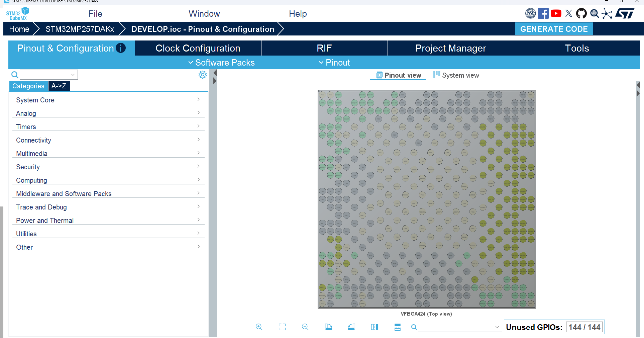Rotate chip clockwise icon
Screen dimensions: 644x338
(328, 327)
